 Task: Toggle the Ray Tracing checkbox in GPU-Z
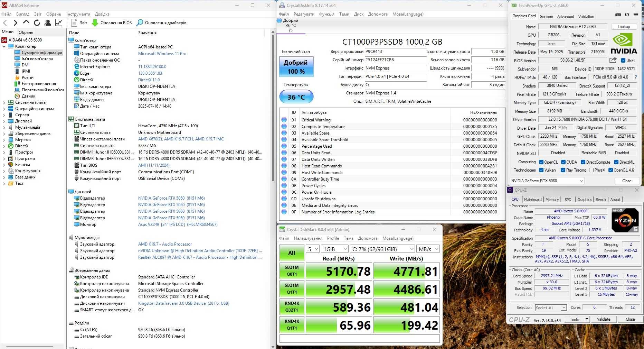pyautogui.click(x=563, y=170)
